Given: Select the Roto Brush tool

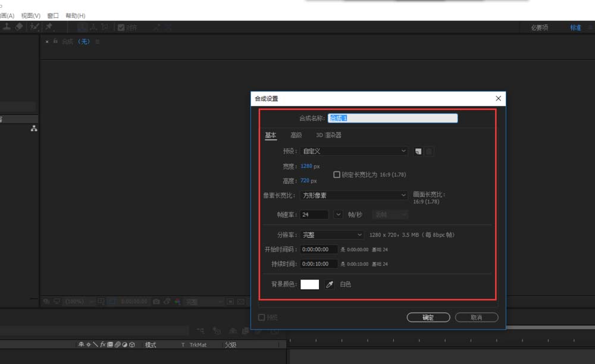Looking at the screenshot, I should pyautogui.click(x=35, y=27).
